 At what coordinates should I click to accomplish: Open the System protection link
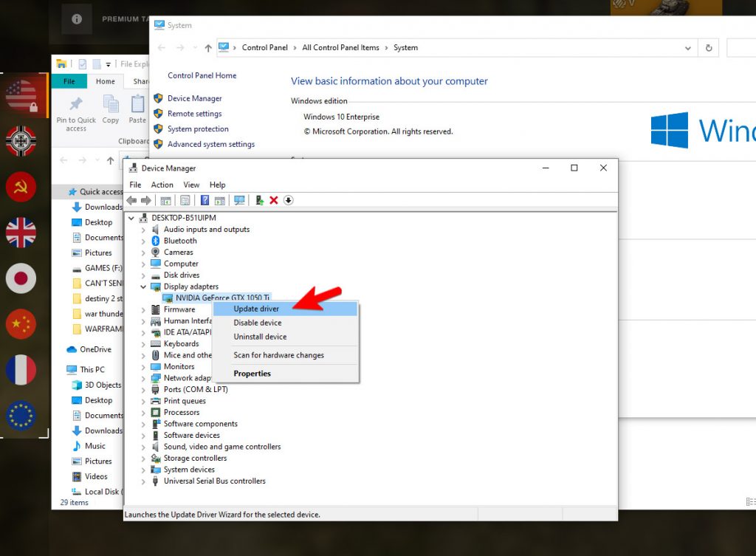click(198, 129)
